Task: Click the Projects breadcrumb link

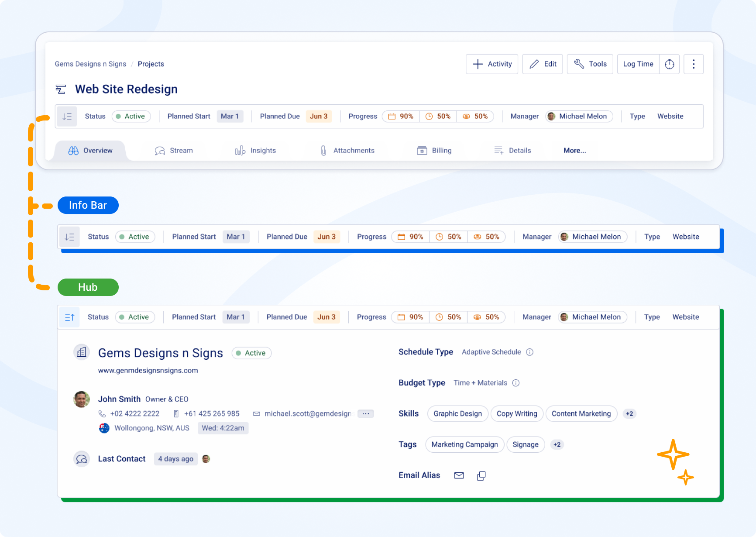Action: [x=151, y=64]
